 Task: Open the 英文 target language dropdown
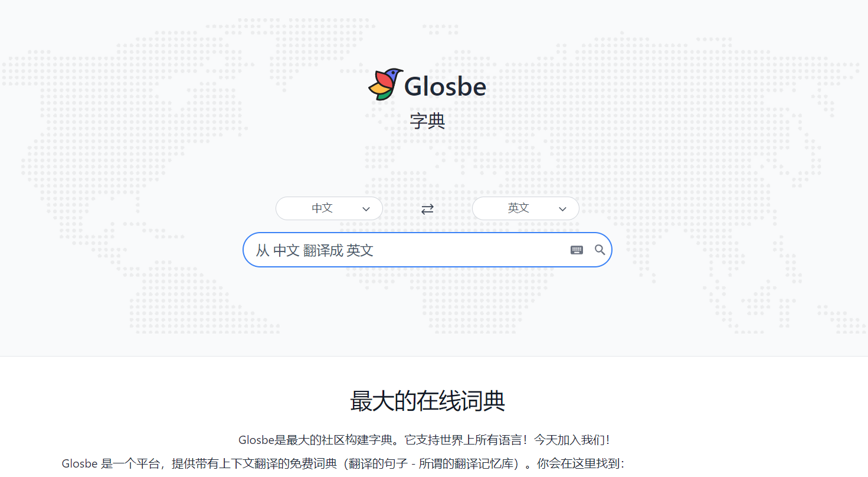click(525, 208)
